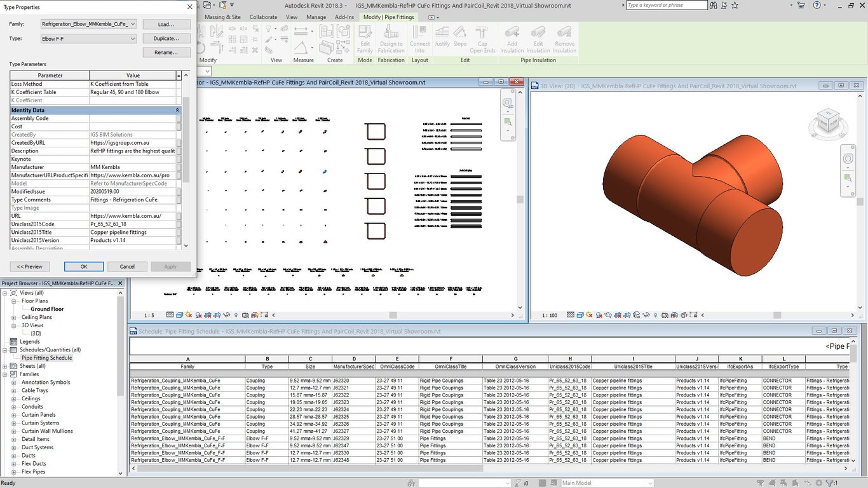Switch to the Collaborate ribbon tab
868x488 pixels.
click(263, 17)
